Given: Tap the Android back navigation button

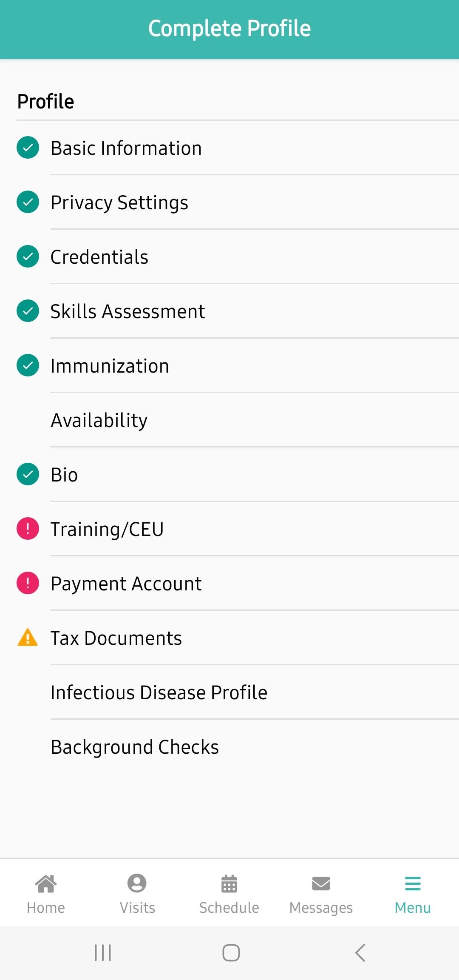Looking at the screenshot, I should tap(360, 953).
